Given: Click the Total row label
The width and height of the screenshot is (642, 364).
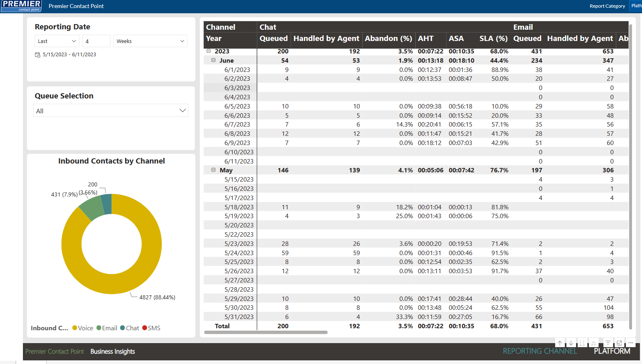Looking at the screenshot, I should [222, 326].
